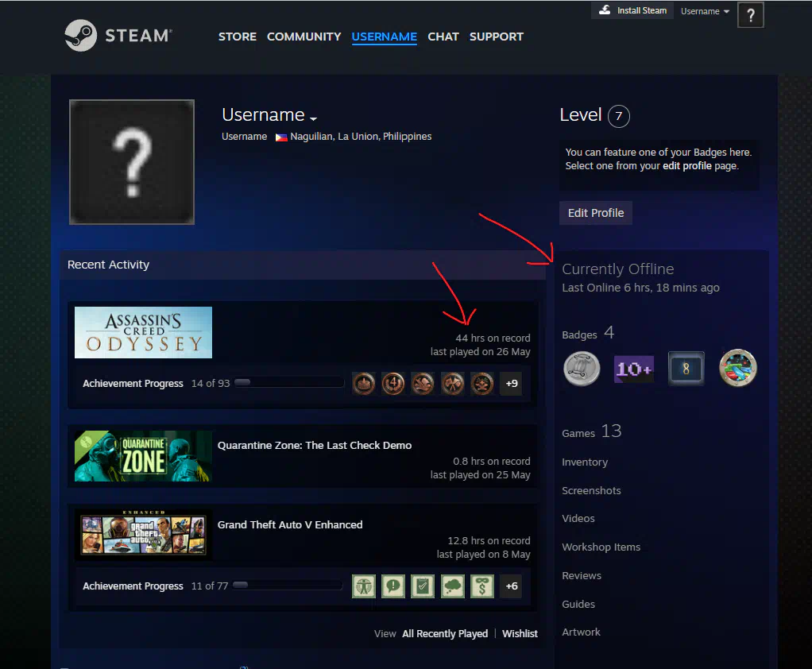Open the COMMUNITY menu
Image resolution: width=812 pixels, height=669 pixels.
tap(304, 37)
